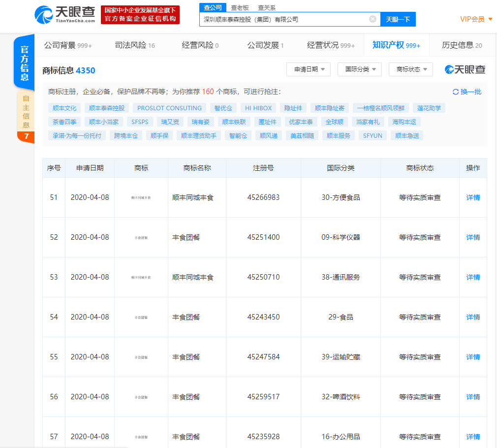Open trademark image for row 52
The width and height of the screenshot is (497, 448).
(141, 237)
